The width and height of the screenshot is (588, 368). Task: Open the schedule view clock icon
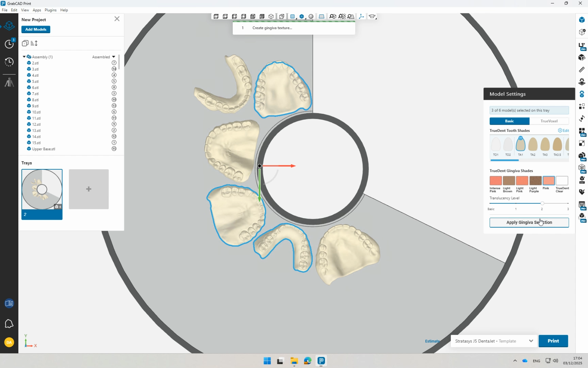point(9,44)
